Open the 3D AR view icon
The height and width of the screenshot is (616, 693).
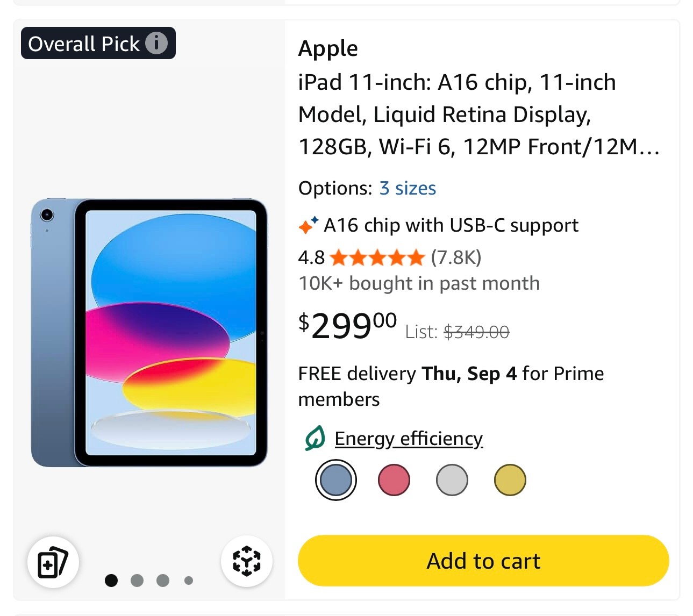247,561
